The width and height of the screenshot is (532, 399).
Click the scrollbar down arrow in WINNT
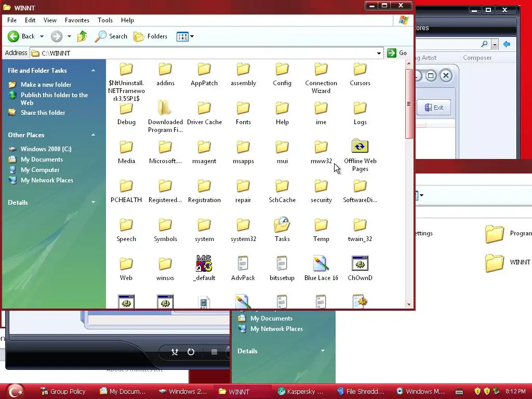(409, 304)
